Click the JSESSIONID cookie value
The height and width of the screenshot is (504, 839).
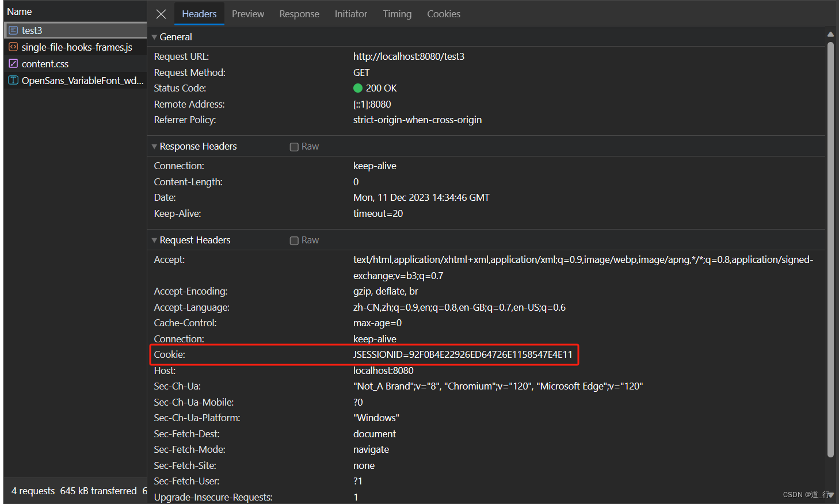coord(463,354)
